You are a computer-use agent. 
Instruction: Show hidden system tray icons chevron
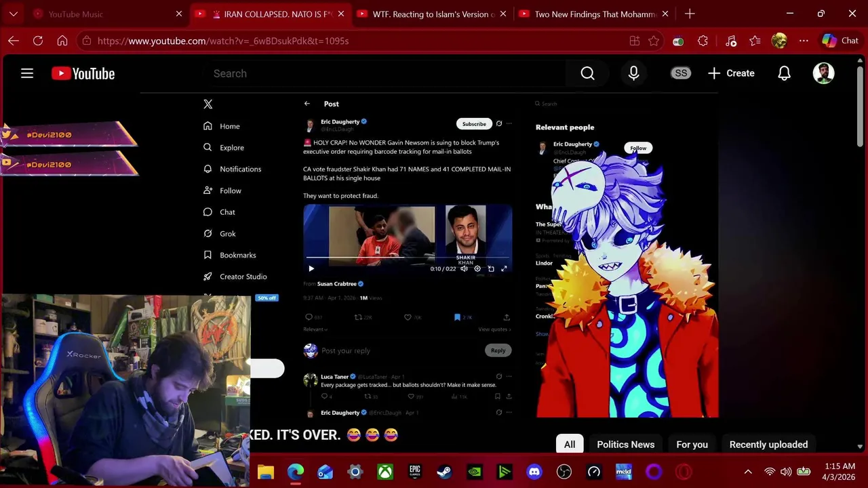(748, 472)
